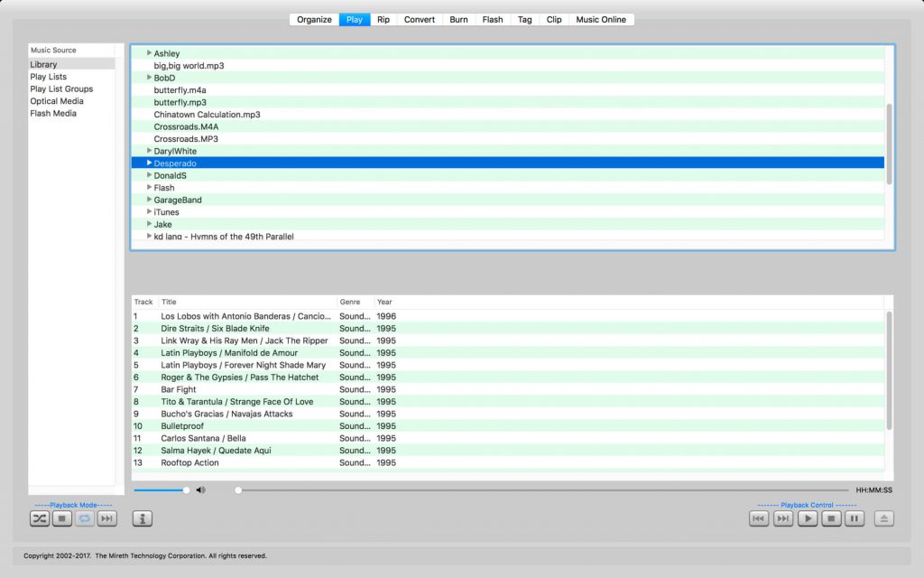Stop playback using Playback Mode stop button
Viewport: 924px width, 578px height.
[x=62, y=518]
